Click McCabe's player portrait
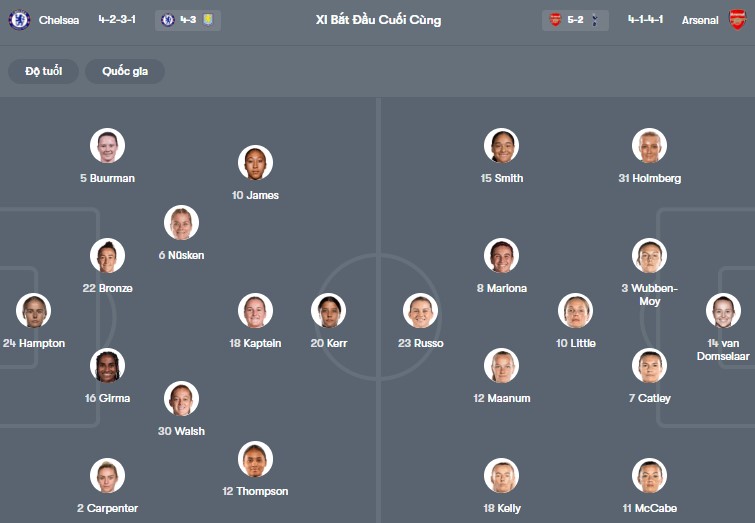This screenshot has width=755, height=523. (x=649, y=476)
